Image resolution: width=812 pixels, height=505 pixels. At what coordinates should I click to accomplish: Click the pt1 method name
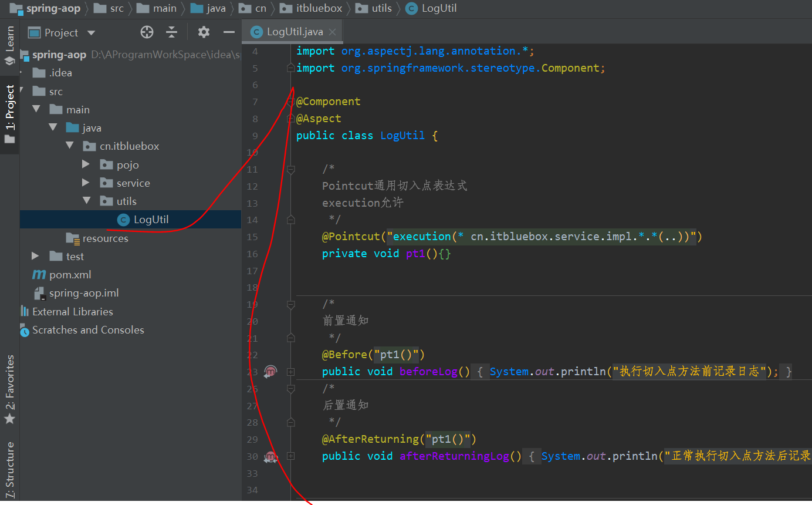point(415,254)
